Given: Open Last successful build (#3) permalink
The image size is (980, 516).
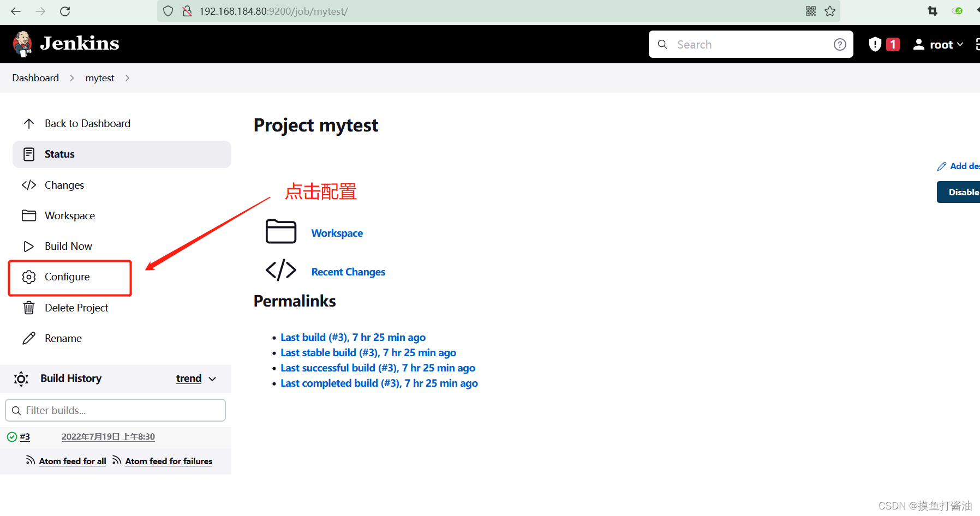Looking at the screenshot, I should tap(378, 368).
